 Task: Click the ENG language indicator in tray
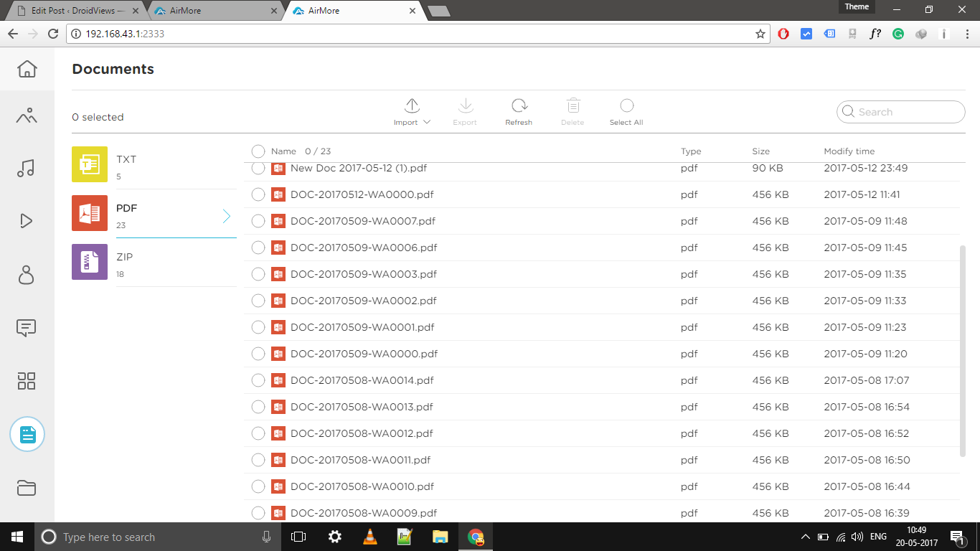click(x=878, y=537)
